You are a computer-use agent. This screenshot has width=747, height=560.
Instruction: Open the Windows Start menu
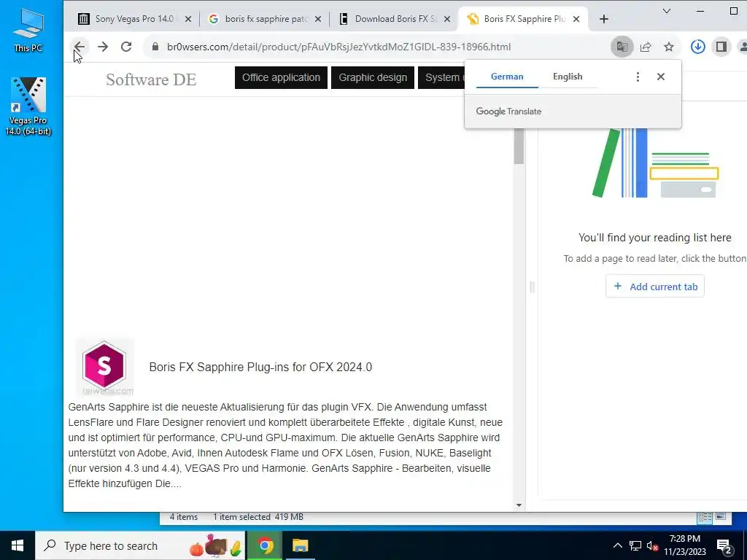pos(18,545)
